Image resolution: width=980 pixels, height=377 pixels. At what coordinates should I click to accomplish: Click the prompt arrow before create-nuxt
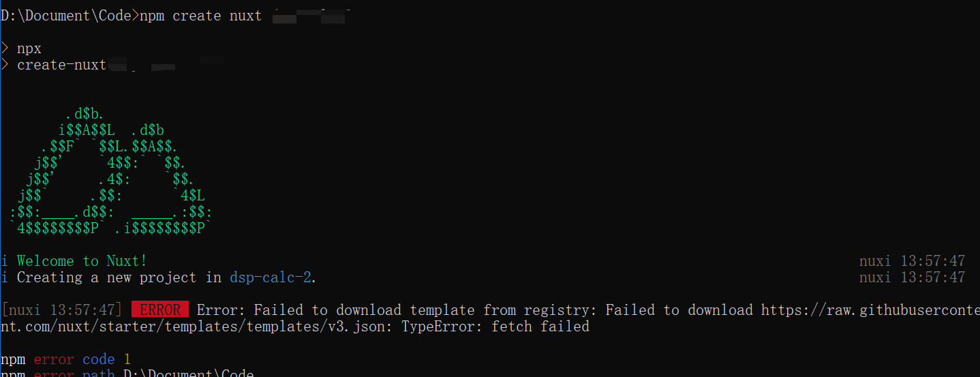tap(5, 65)
